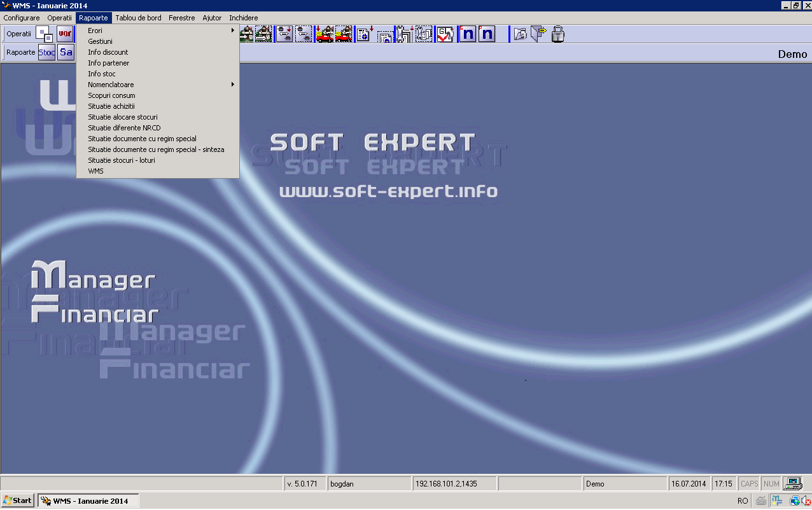
Task: Click the 'Sa' toolbar button
Action: tap(66, 53)
